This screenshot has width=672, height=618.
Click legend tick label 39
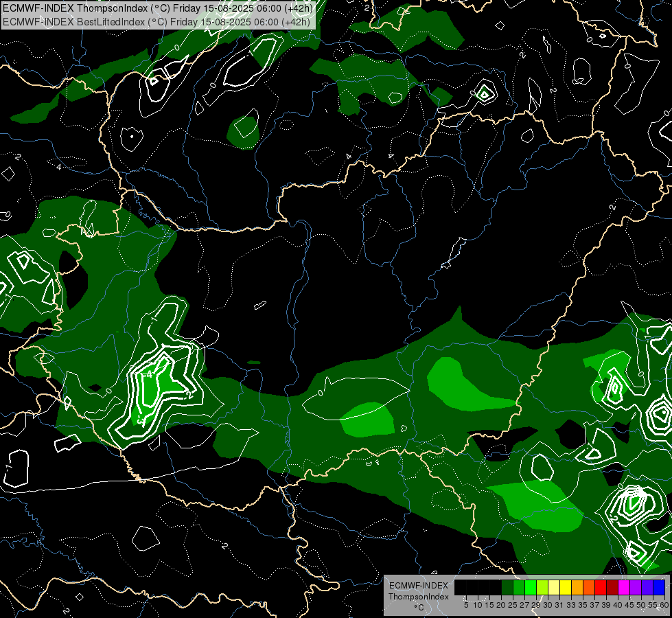(606, 605)
